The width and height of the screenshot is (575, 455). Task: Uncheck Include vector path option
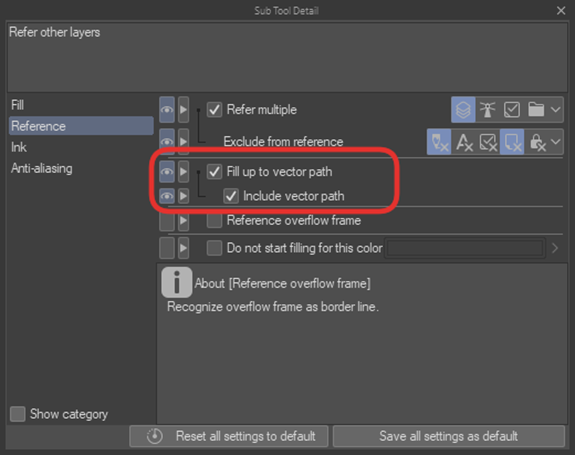(x=231, y=196)
